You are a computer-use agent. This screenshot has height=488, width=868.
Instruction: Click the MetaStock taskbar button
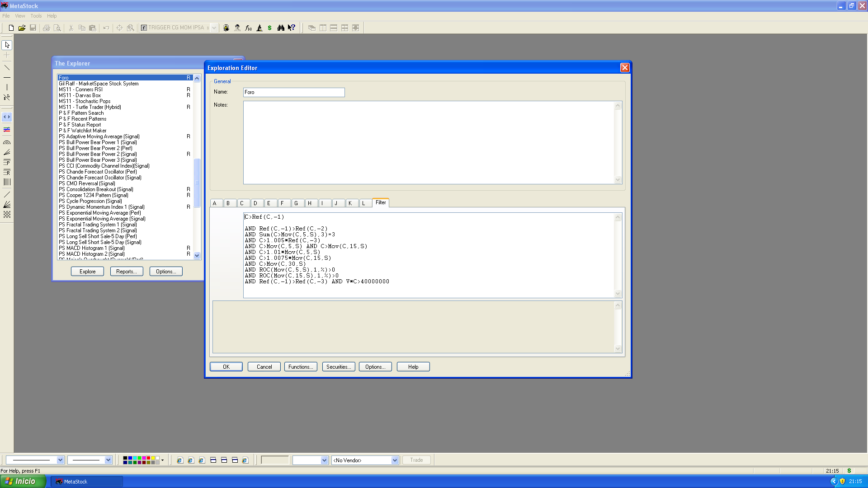[x=86, y=482]
